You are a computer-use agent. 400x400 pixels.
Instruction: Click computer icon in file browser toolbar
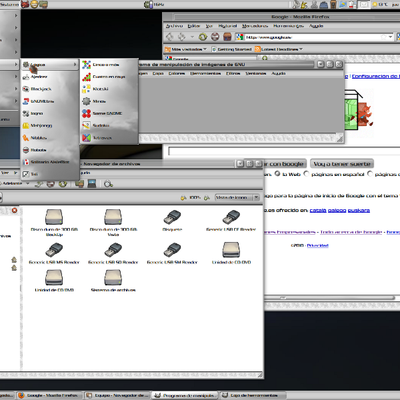pos(92,184)
